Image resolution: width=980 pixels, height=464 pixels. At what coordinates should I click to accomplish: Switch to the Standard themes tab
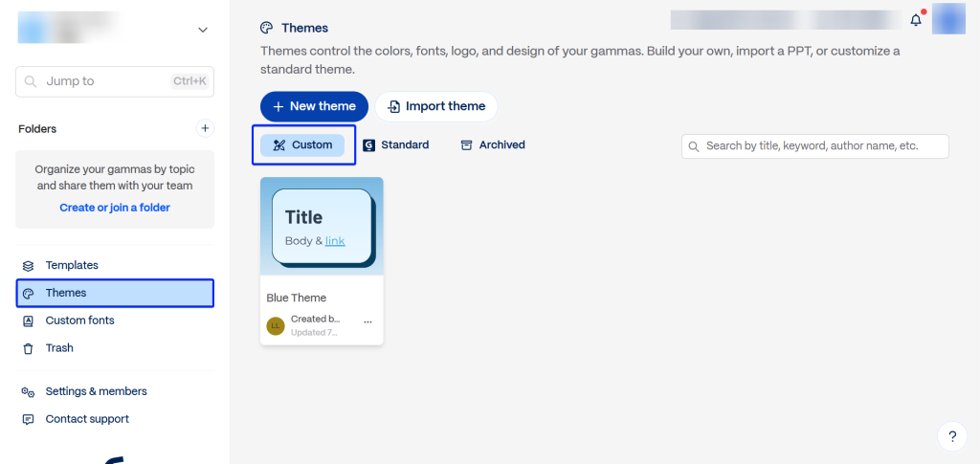coord(396,145)
